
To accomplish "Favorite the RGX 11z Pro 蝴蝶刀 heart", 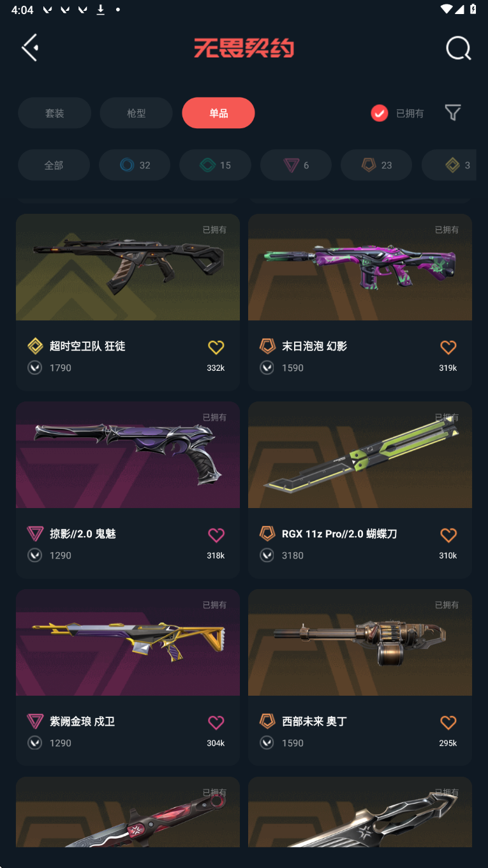I will tap(448, 535).
